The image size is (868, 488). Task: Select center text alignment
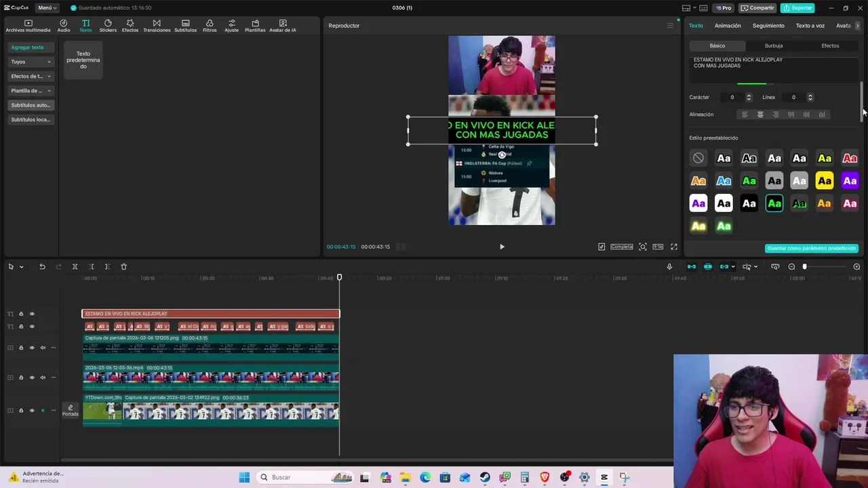click(x=760, y=115)
